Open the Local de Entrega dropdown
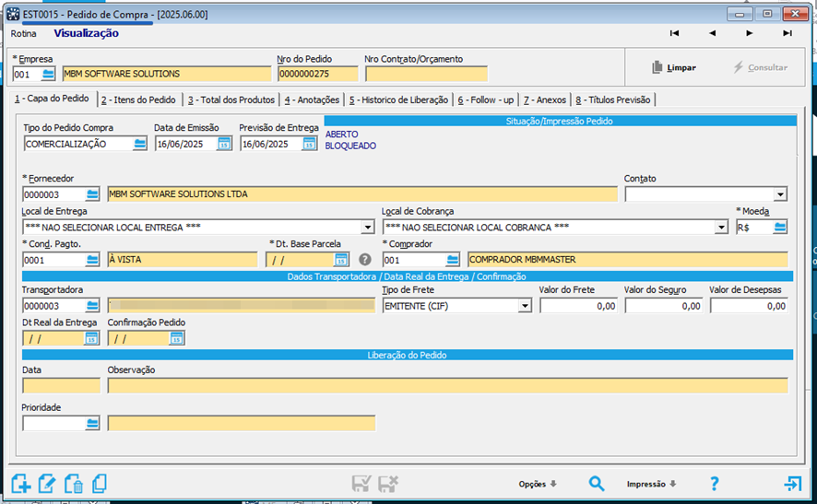The height and width of the screenshot is (504, 817). click(367, 228)
